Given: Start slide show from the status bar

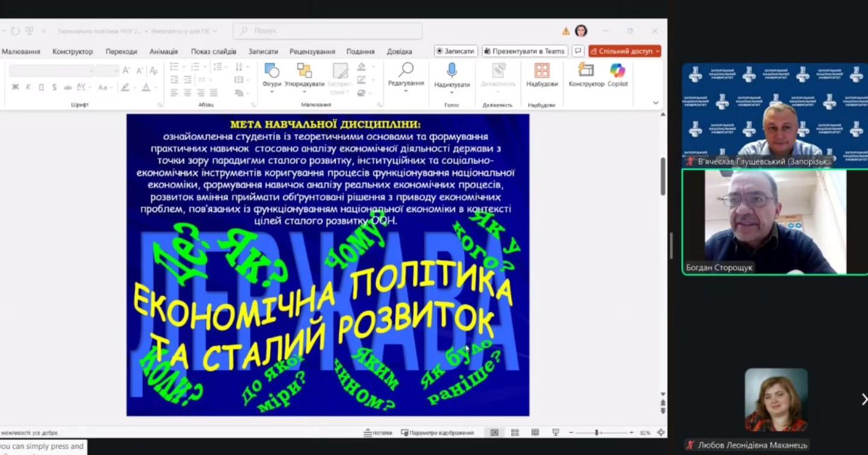Looking at the screenshot, I should click(554, 432).
